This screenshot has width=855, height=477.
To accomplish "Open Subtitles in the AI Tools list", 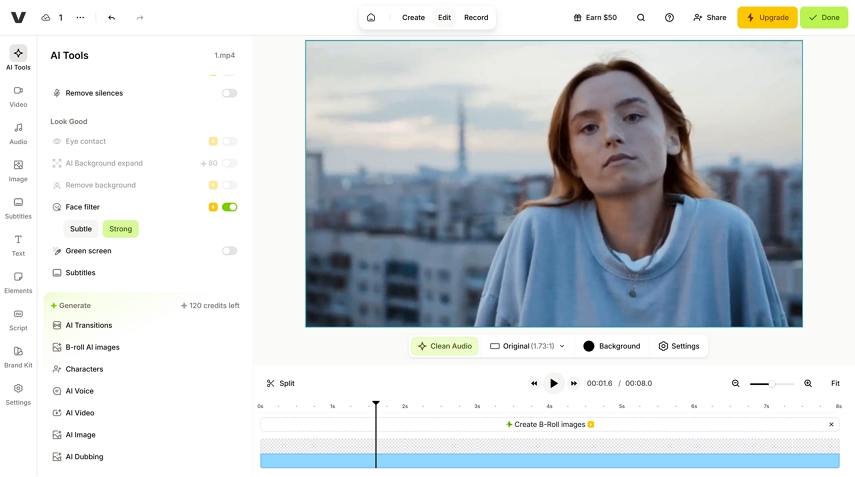I will [x=74, y=273].
